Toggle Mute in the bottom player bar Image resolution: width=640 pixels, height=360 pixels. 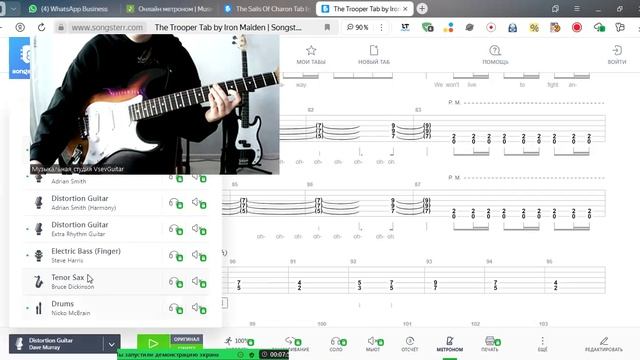click(375, 344)
